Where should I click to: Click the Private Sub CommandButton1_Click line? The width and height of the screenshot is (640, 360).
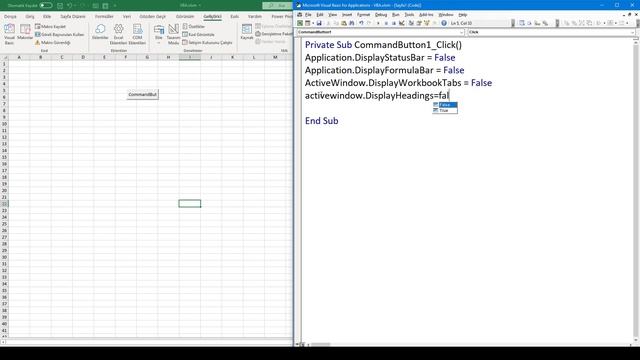point(383,45)
